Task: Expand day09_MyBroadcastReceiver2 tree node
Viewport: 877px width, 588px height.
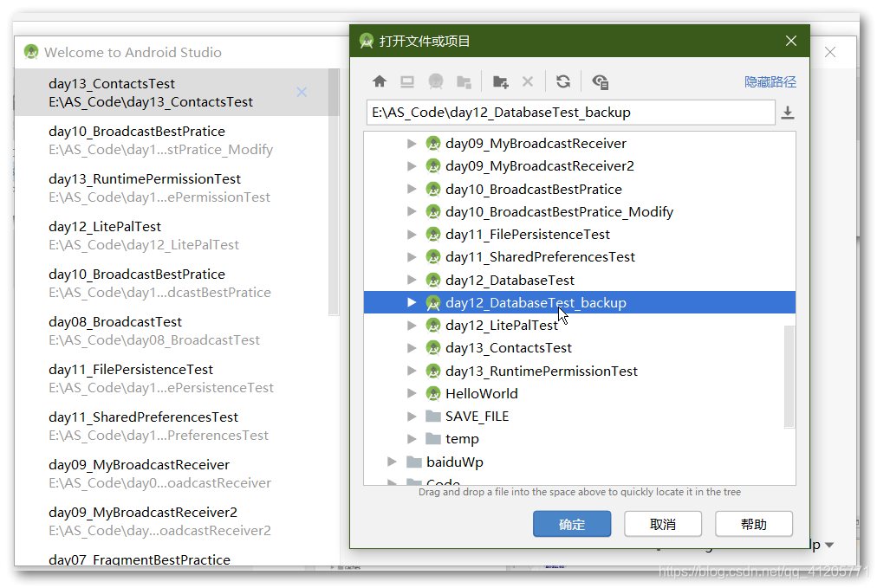Action: pos(412,166)
